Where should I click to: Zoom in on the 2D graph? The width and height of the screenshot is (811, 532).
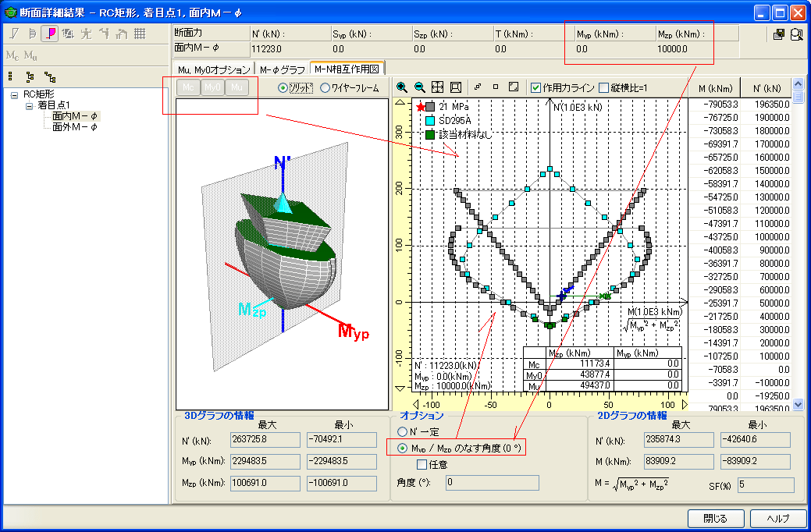coord(402,87)
